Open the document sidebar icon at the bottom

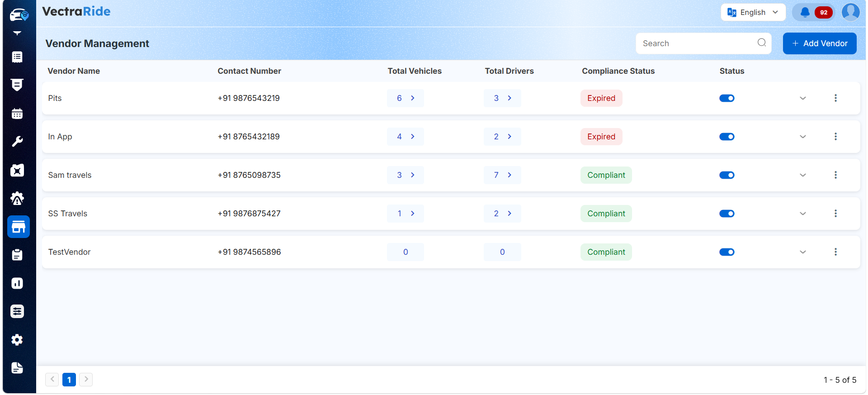(17, 368)
